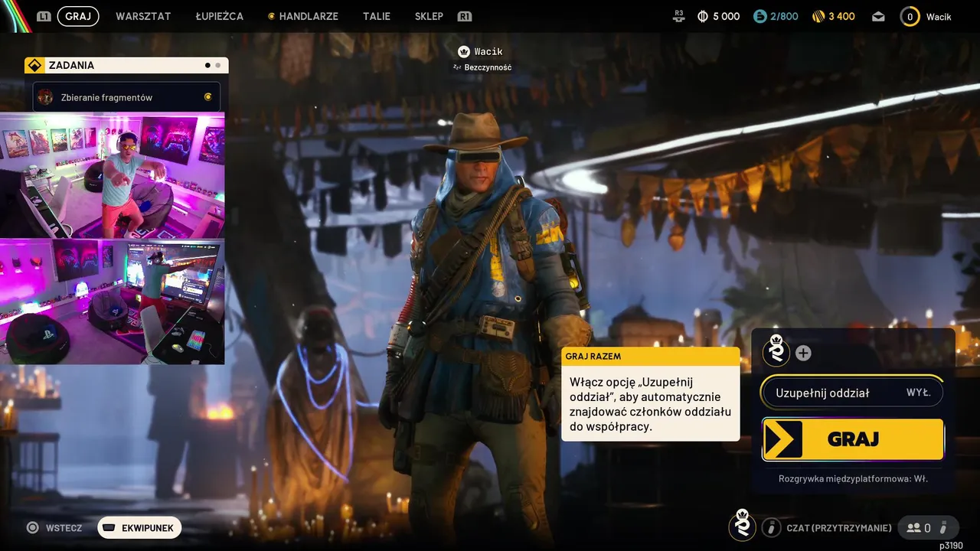Open the Zbieranie fragmentów task
Screen dimensions: 980x551
tap(126, 97)
